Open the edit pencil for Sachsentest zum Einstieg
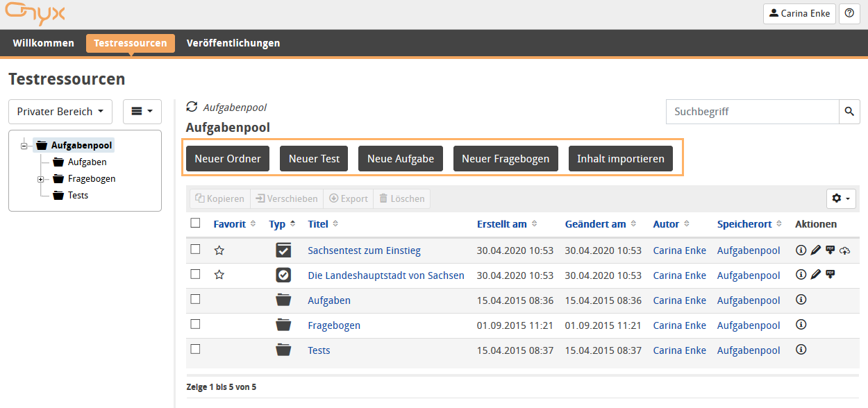 point(815,250)
